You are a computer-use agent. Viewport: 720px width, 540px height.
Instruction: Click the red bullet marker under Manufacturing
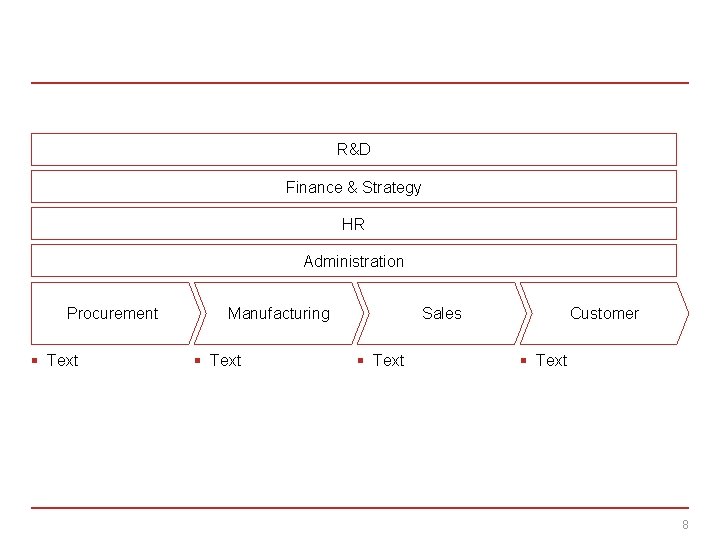[x=198, y=360]
